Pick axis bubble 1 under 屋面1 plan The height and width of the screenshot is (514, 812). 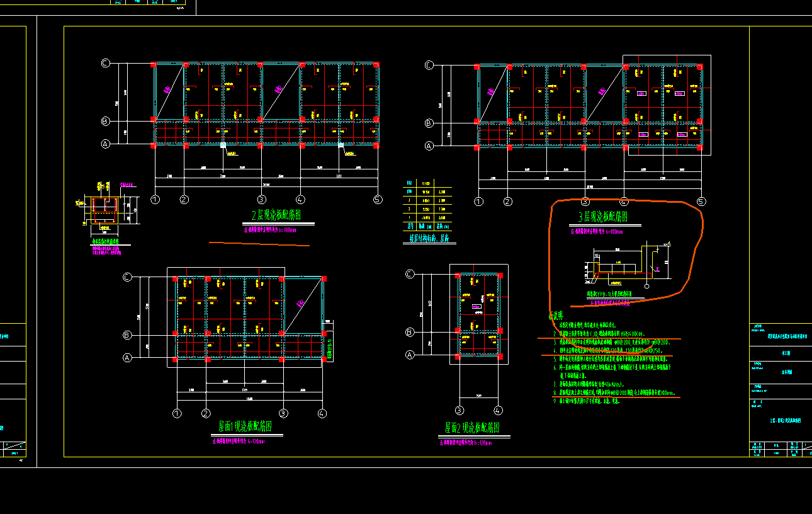[177, 414]
